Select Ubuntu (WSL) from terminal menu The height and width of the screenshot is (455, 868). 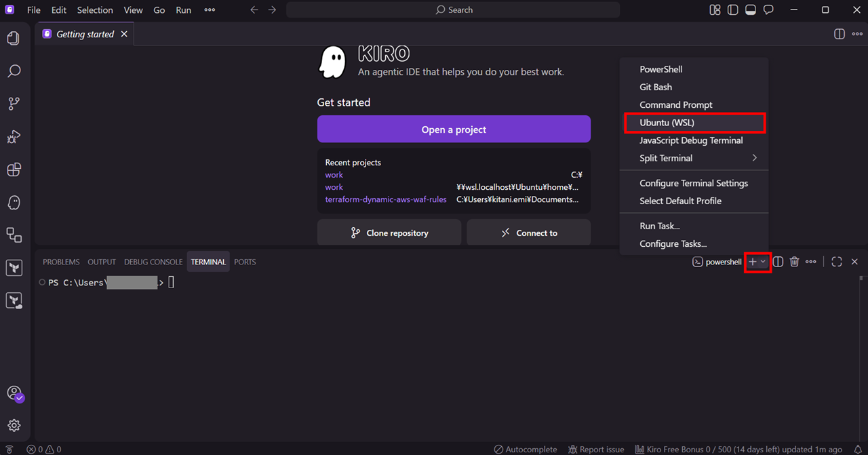tap(694, 123)
